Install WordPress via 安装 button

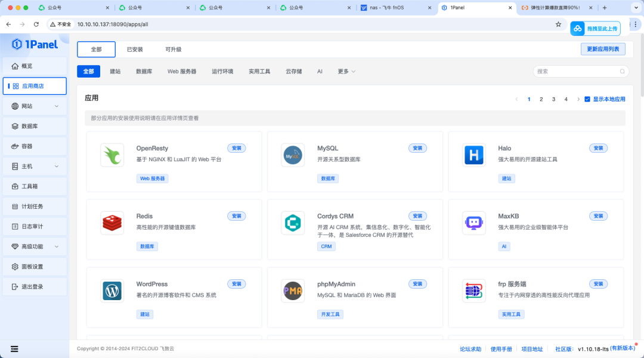237,284
